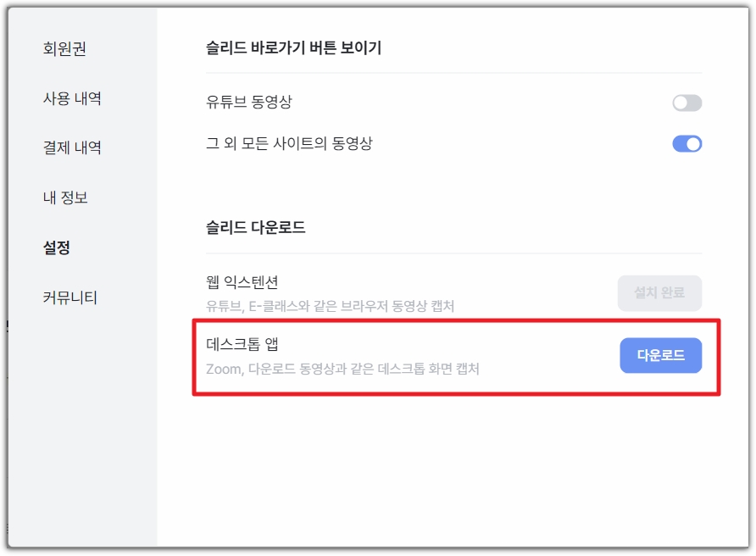The image size is (756, 556).
Task: Disable the 그 외 모든 사이트의 동영상 toggle
Action: click(687, 143)
